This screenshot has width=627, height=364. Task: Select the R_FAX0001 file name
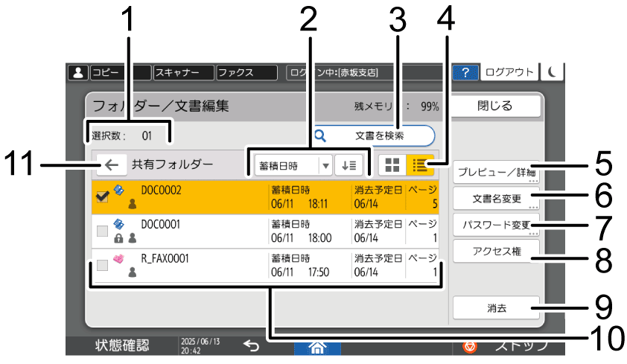coord(165,259)
